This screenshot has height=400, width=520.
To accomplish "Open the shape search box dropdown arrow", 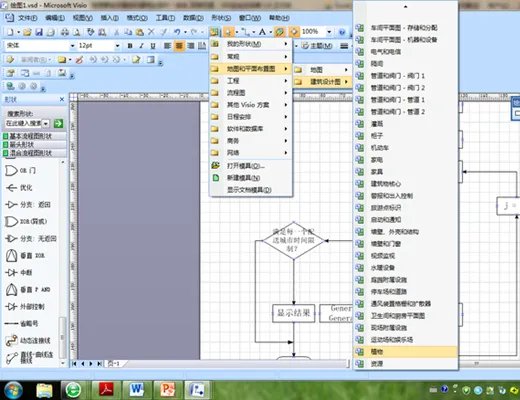I will (x=46, y=124).
